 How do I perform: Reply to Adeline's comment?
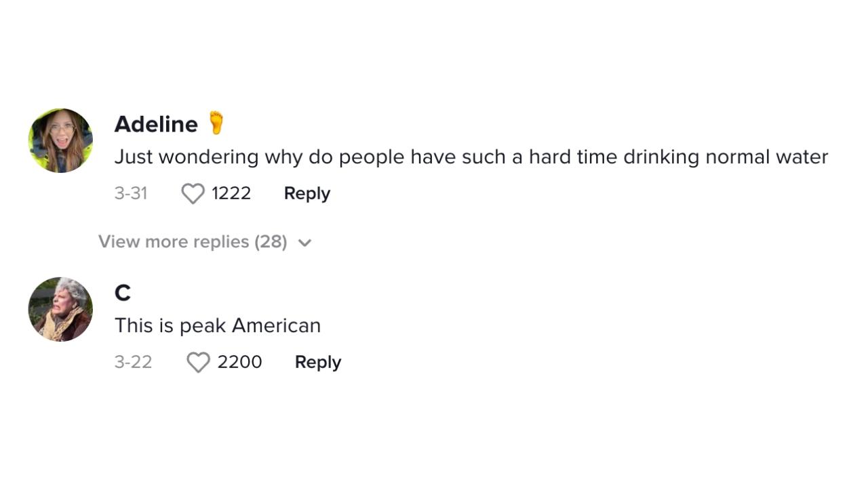[x=307, y=193]
